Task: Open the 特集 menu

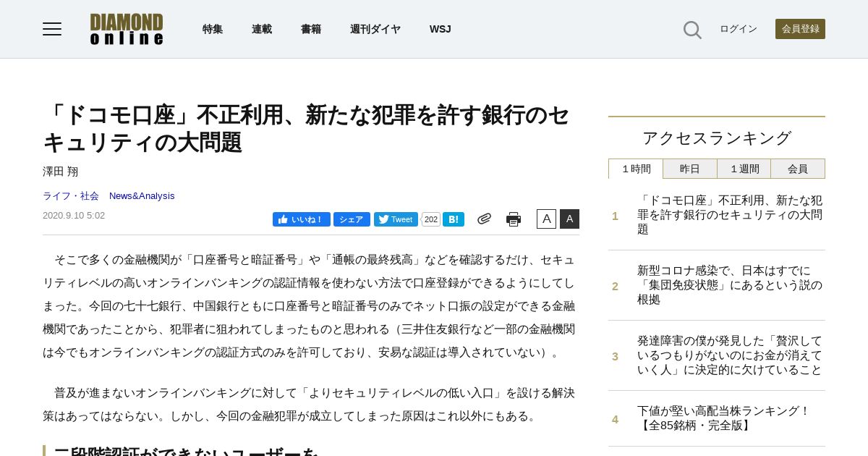Action: click(213, 29)
